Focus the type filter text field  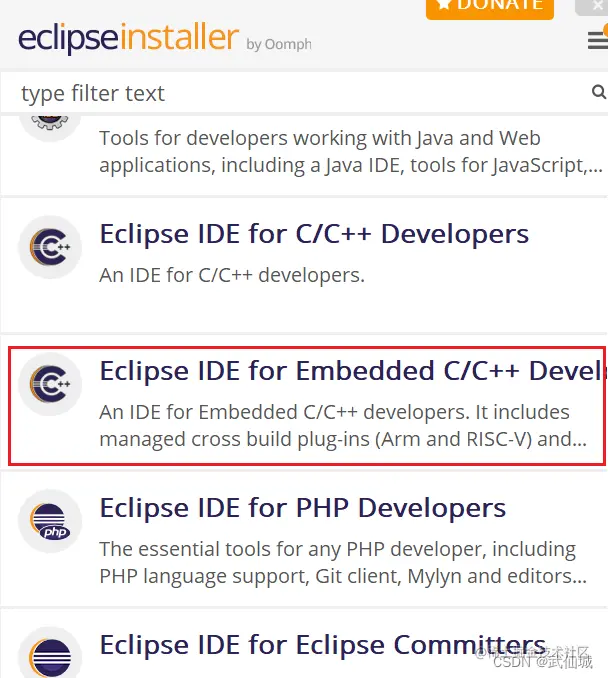(x=304, y=93)
